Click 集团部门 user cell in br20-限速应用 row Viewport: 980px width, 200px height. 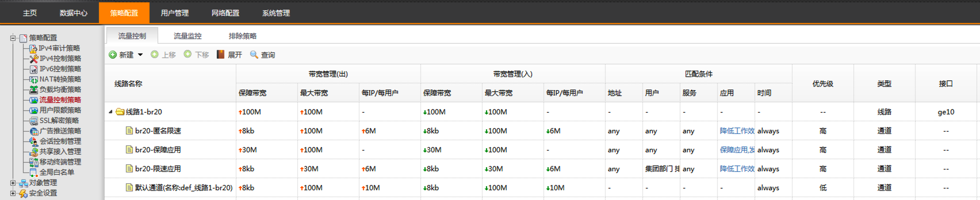[x=662, y=169]
